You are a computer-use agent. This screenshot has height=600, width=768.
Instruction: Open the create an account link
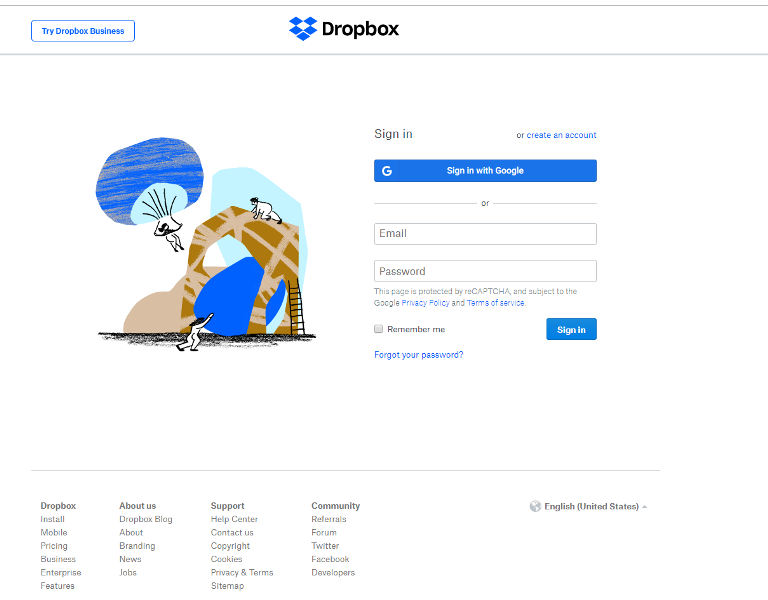[561, 135]
